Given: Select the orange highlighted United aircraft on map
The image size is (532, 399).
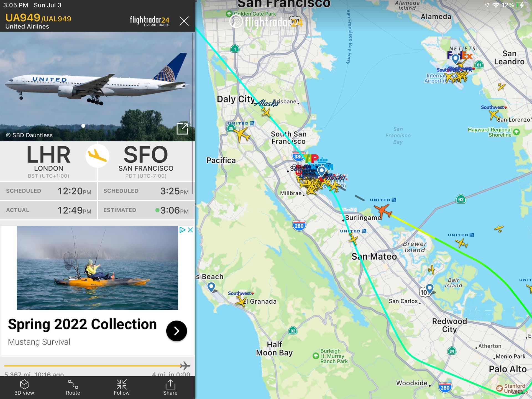Looking at the screenshot, I should 383,211.
